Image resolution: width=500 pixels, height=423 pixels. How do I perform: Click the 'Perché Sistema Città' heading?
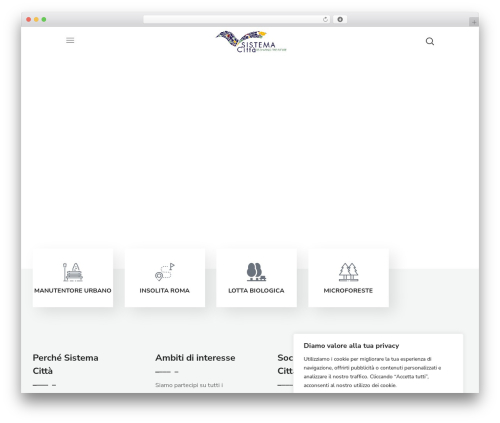point(65,364)
